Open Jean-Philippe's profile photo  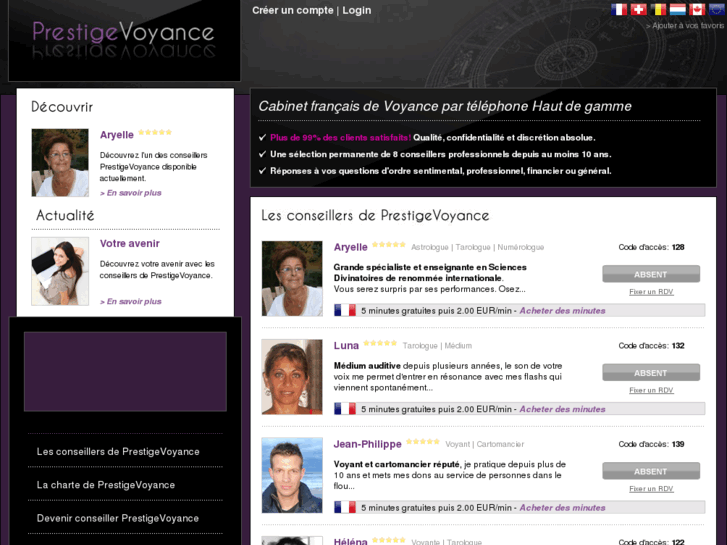[292, 475]
